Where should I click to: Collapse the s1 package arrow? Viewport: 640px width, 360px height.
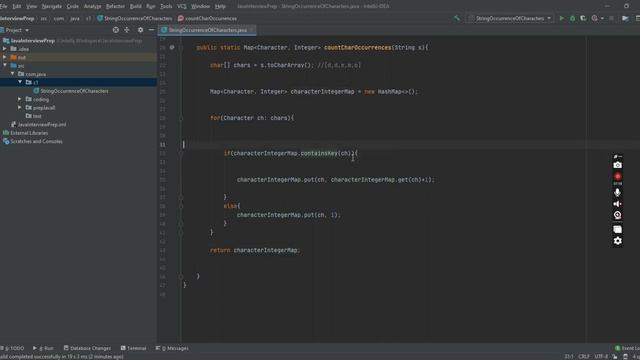tap(20, 82)
